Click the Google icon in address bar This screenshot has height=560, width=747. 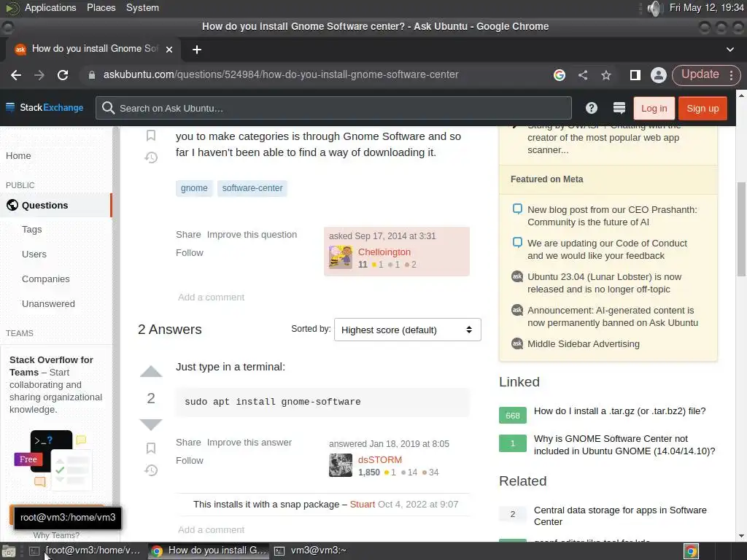(x=560, y=75)
